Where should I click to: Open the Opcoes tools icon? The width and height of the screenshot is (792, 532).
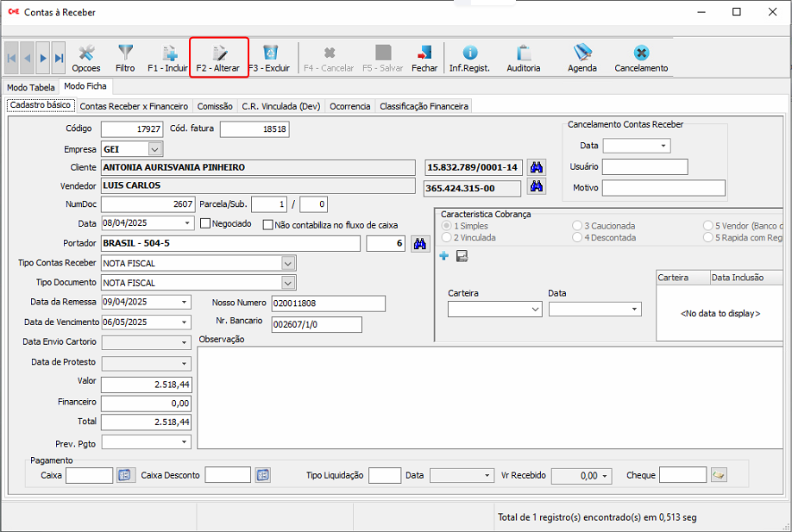(86, 53)
